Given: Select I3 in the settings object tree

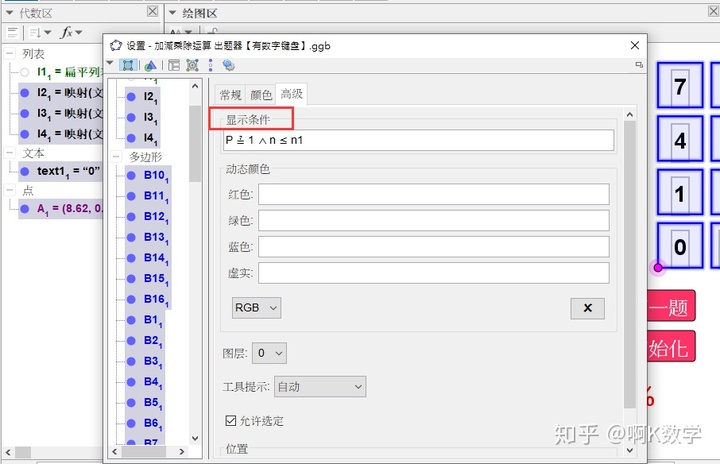Looking at the screenshot, I should tap(141, 118).
